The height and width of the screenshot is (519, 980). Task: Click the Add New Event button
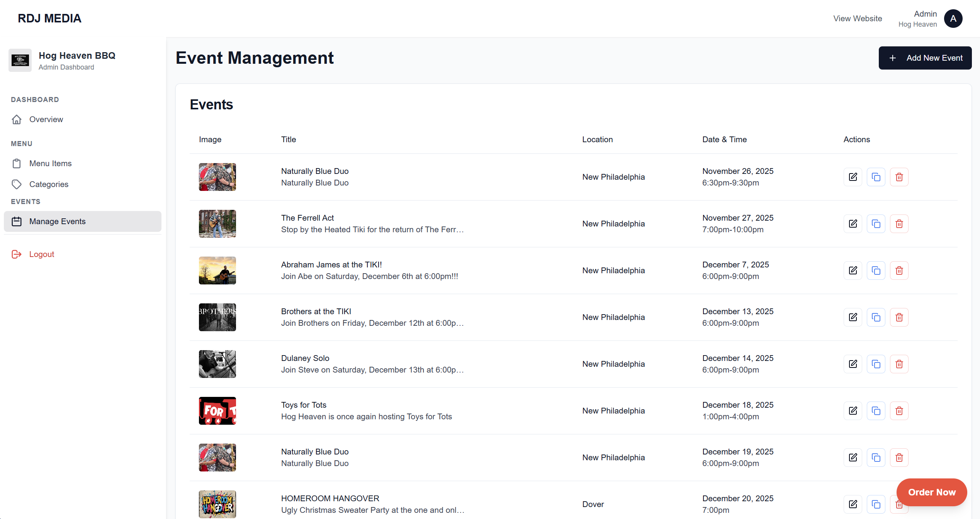click(925, 58)
